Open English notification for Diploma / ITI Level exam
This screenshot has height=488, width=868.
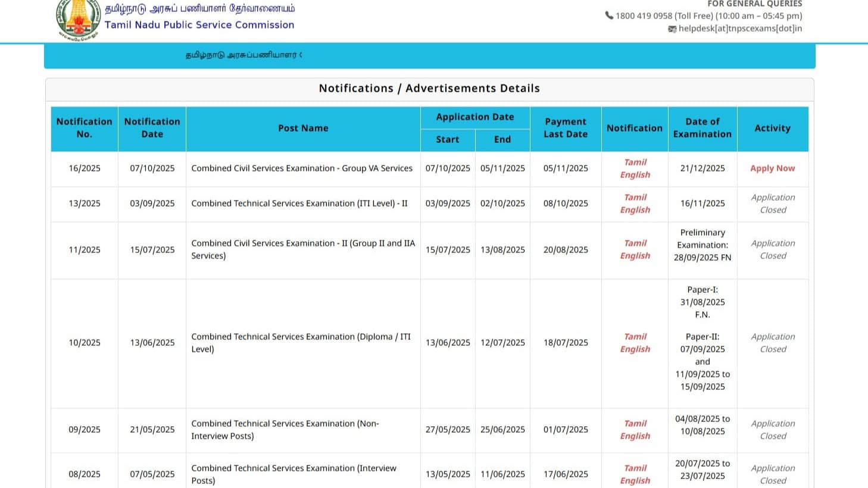coord(635,349)
